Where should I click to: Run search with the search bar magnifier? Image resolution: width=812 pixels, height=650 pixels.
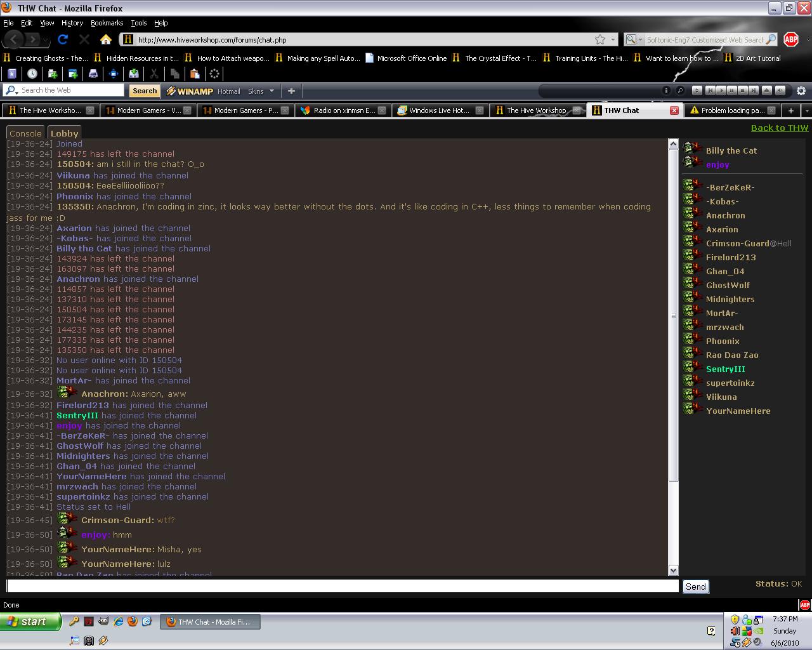tap(771, 39)
